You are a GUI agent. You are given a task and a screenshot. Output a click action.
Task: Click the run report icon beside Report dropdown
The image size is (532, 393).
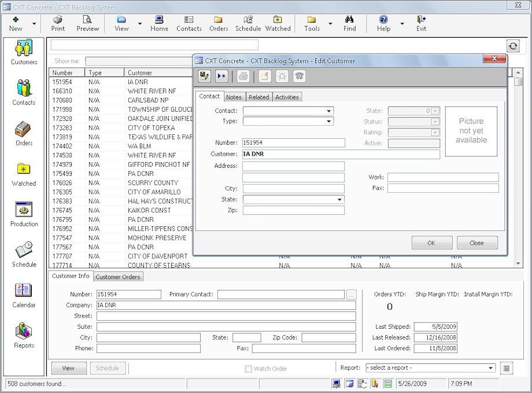click(507, 368)
